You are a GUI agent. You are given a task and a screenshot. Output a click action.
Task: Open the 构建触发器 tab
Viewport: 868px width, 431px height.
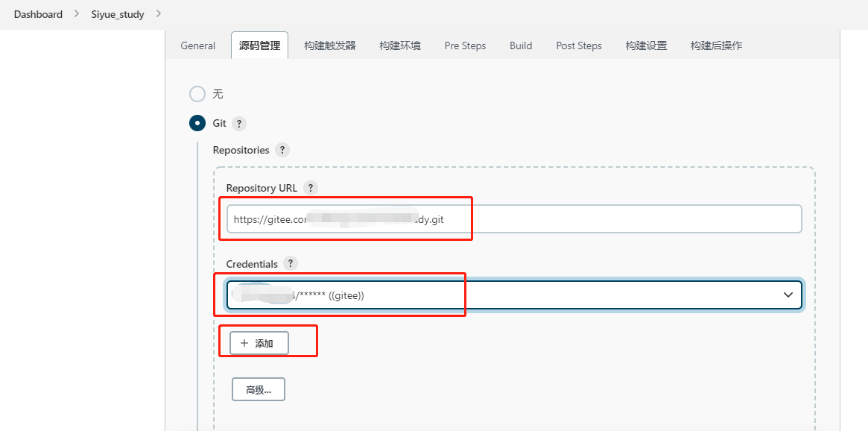pos(330,45)
